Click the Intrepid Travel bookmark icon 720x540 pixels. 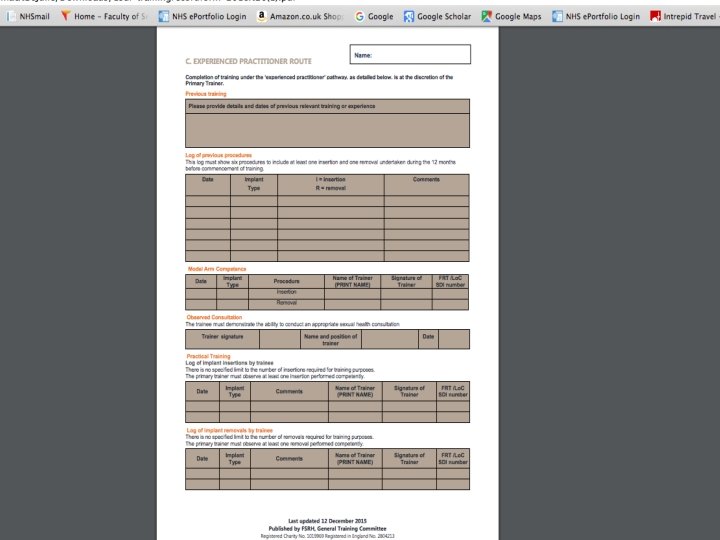(655, 17)
